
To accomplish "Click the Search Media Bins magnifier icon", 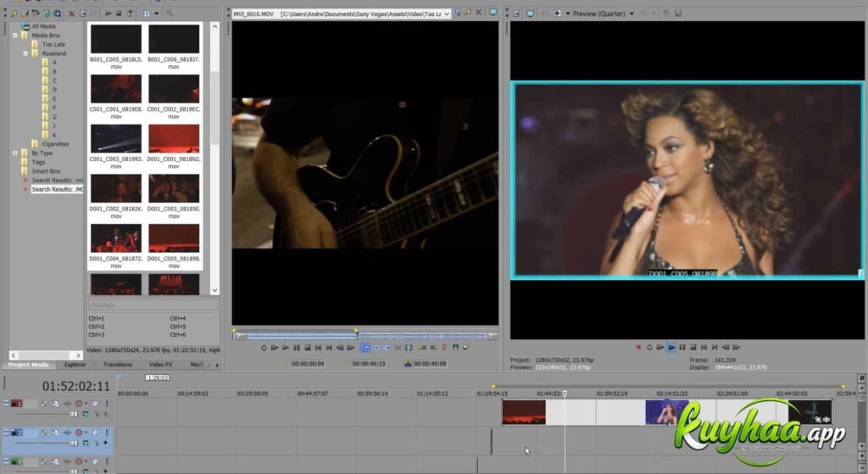I will [170, 14].
